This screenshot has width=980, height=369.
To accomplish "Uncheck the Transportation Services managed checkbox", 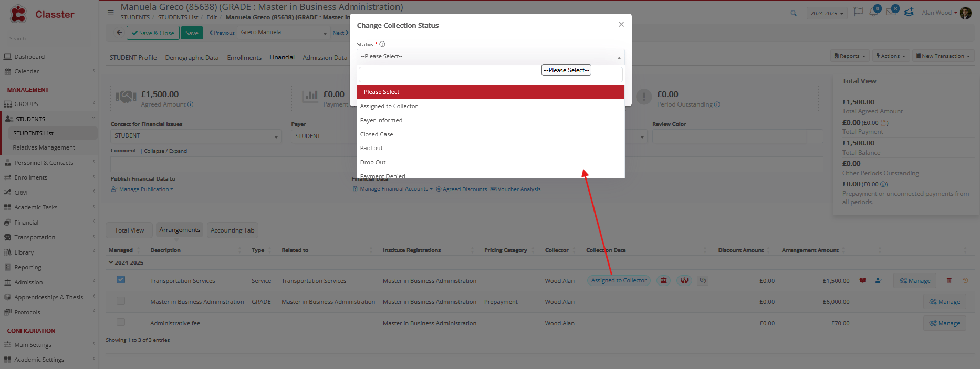I will [121, 280].
